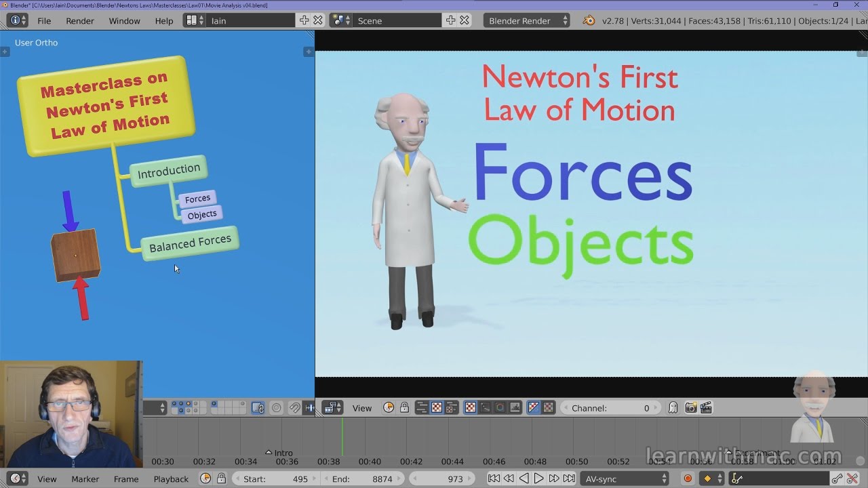
Task: Switch to Sequencer and Preview combined mode
Action: (452, 408)
